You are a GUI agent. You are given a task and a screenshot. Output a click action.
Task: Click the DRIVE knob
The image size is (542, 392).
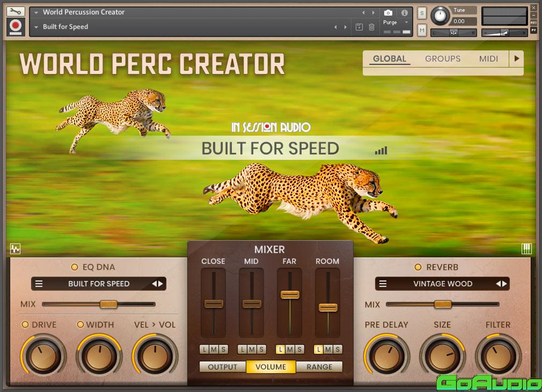tap(43, 356)
